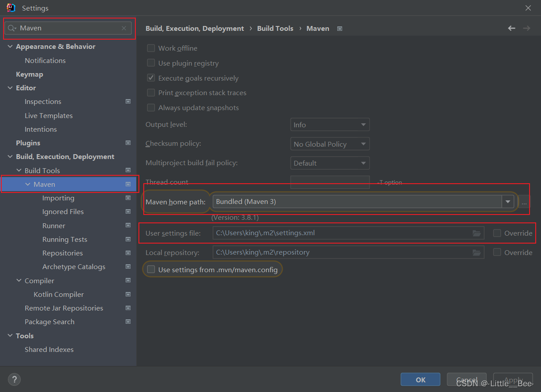Uncheck Execute goals recursively
The height and width of the screenshot is (392, 541).
click(x=151, y=78)
